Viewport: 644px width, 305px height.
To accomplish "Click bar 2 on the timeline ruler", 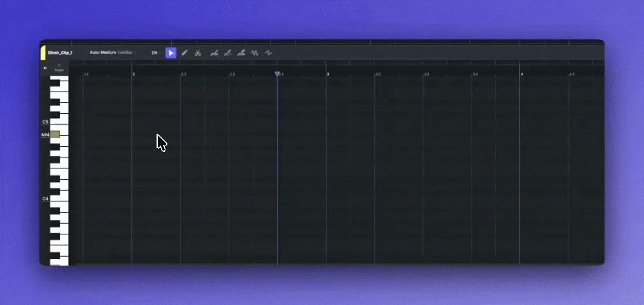I will 134,74.
